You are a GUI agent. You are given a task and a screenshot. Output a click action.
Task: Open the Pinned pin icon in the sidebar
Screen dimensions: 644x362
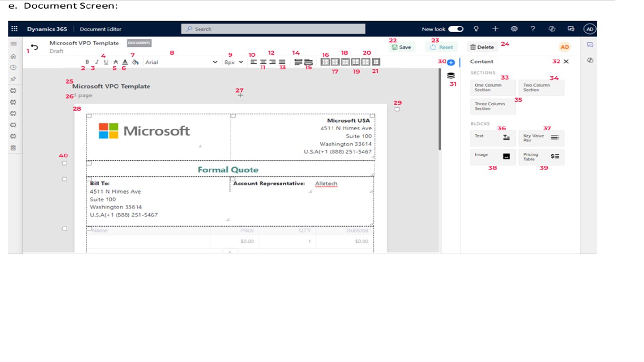click(14, 79)
